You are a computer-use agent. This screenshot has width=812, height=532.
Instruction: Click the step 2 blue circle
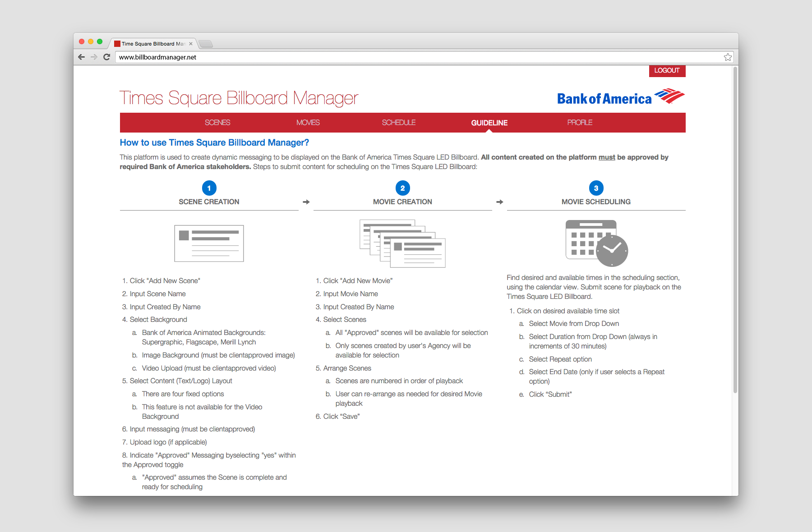click(x=402, y=188)
